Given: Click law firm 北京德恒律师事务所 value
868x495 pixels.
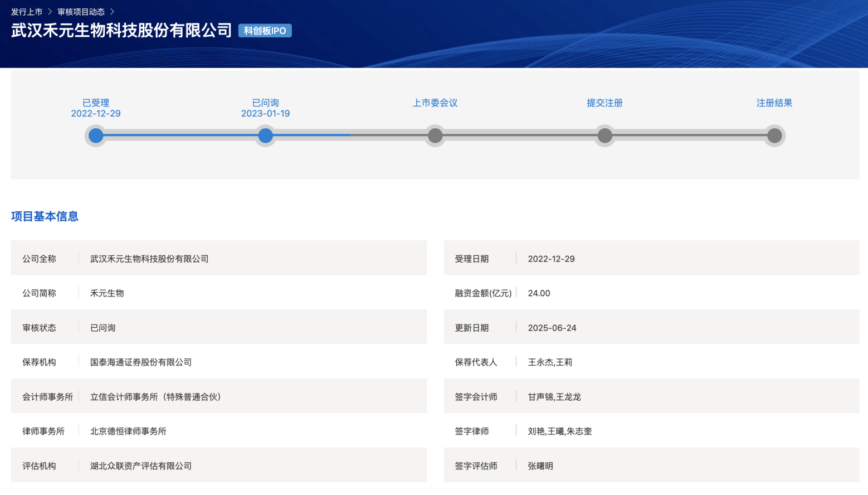Looking at the screenshot, I should 128,431.
